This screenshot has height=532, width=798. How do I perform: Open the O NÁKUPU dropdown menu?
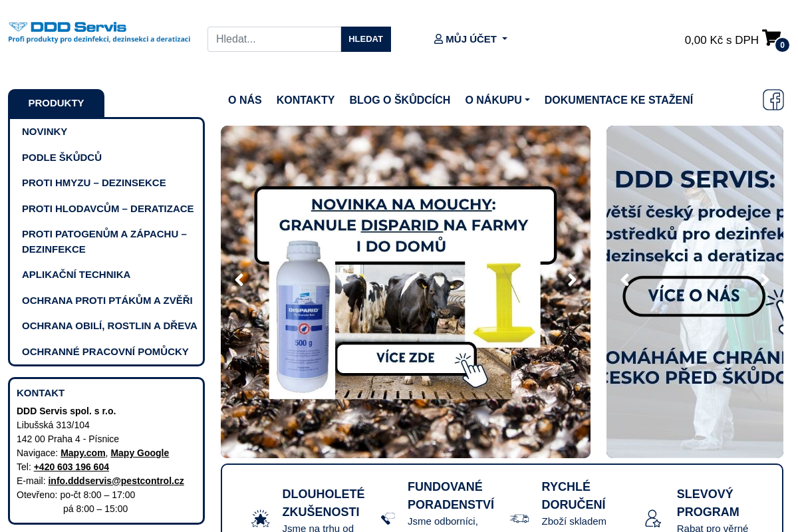pyautogui.click(x=497, y=100)
